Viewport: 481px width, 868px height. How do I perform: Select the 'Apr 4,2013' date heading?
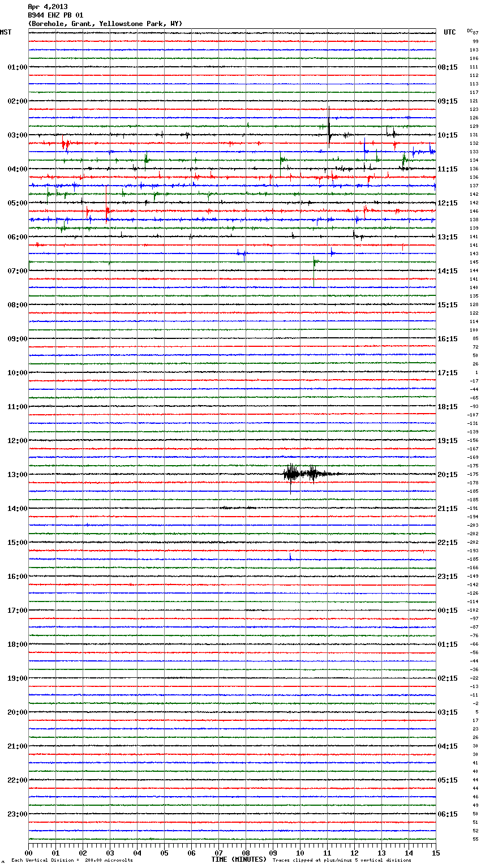coord(48,7)
